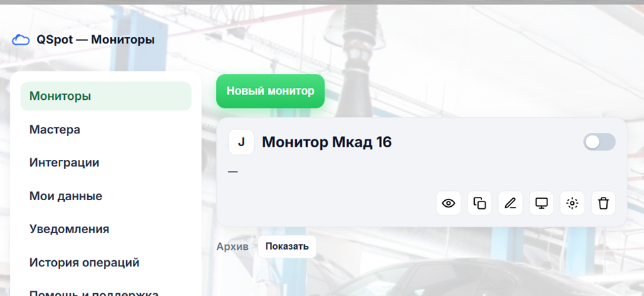Create a monitor with Новый монитор button

[270, 91]
